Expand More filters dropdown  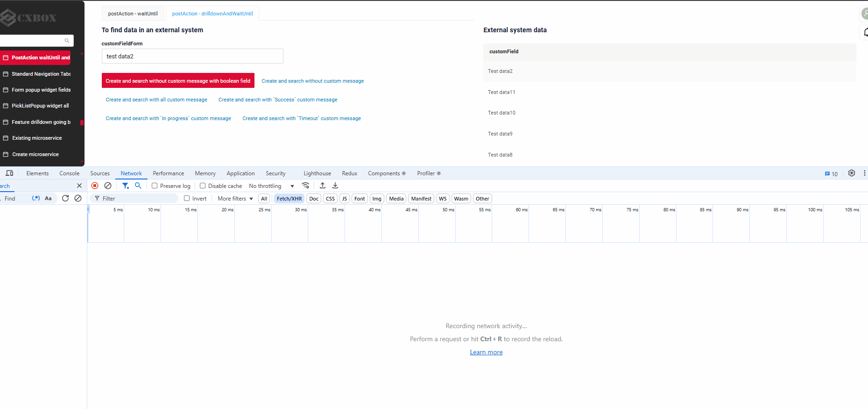pyautogui.click(x=235, y=199)
